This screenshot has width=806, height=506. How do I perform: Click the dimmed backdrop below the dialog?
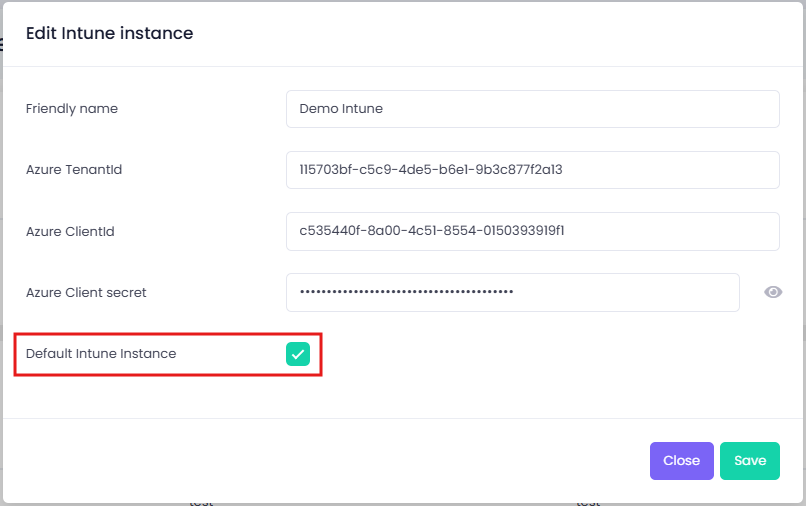[x=403, y=504]
